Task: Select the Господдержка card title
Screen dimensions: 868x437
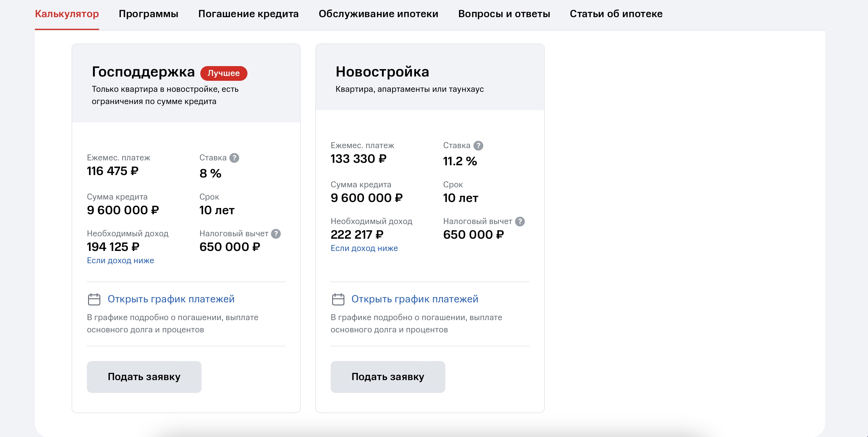Action: coord(143,72)
